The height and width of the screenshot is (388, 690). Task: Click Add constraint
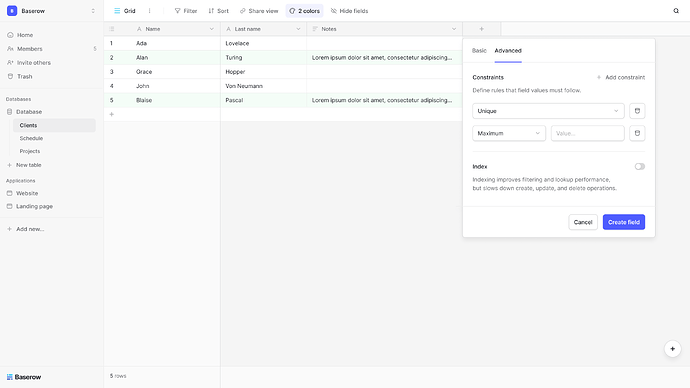click(620, 77)
